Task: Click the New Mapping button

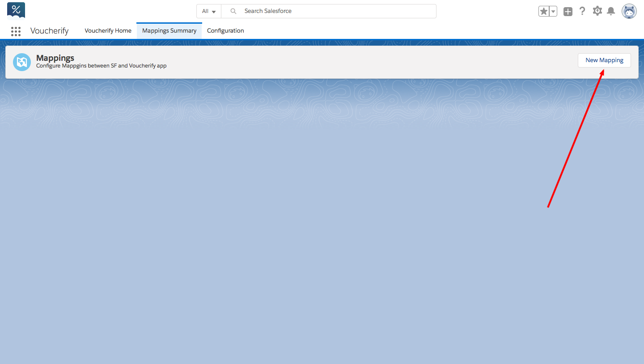Action: pyautogui.click(x=604, y=60)
